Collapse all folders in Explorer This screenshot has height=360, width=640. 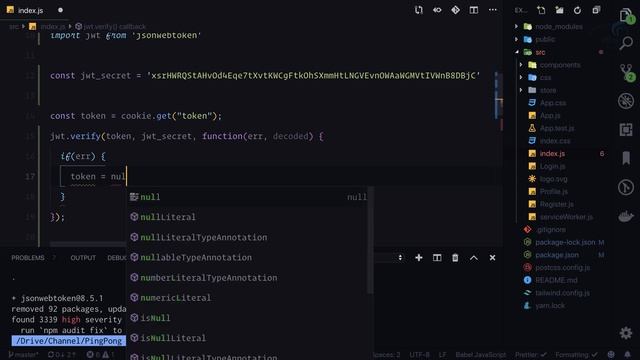point(596,10)
